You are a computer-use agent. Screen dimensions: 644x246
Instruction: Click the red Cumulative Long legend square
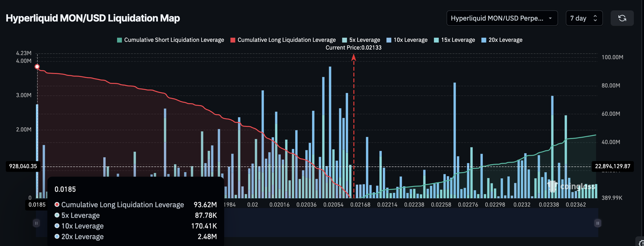(x=233, y=40)
